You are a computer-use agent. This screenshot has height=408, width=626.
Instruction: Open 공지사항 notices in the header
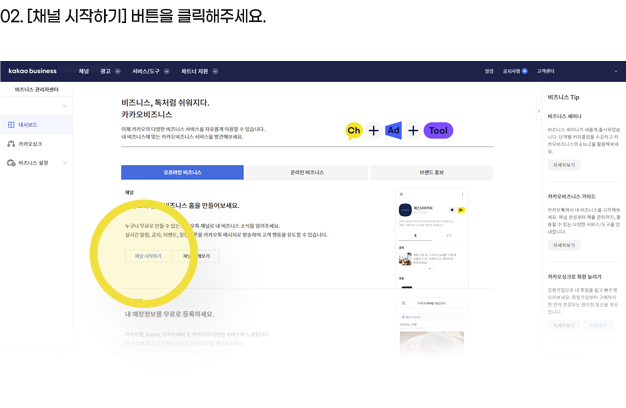[511, 71]
